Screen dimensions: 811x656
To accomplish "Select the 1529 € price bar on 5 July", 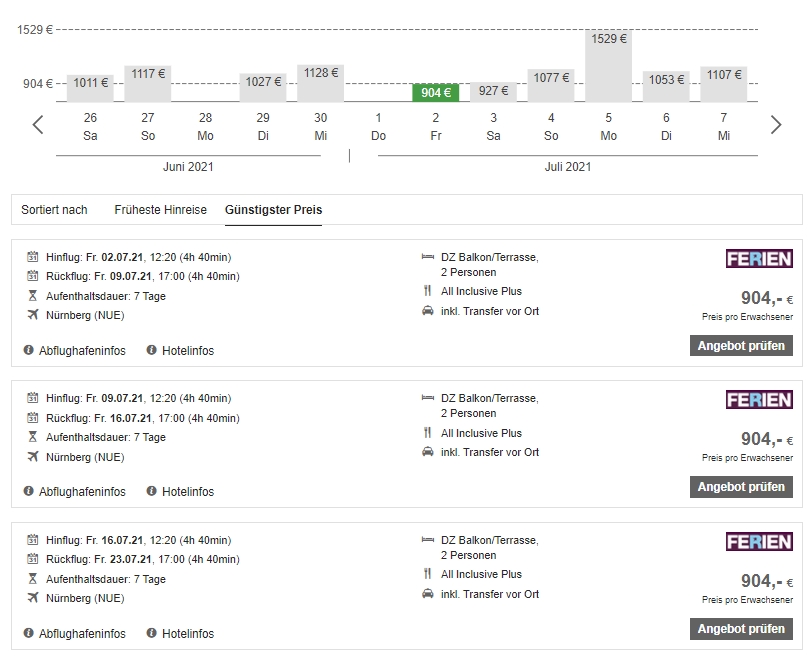I will tap(609, 65).
